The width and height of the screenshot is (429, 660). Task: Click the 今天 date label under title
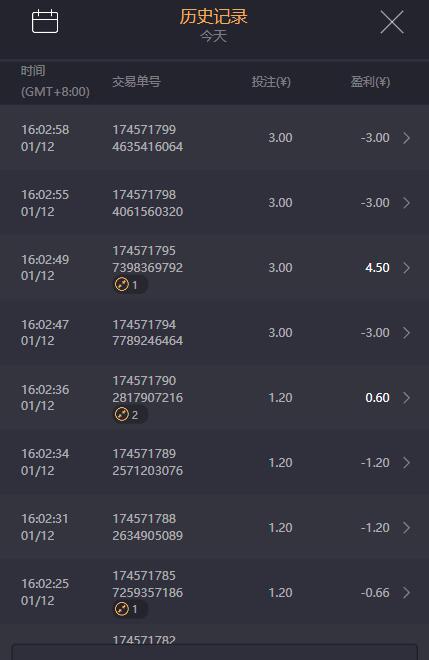(213, 36)
